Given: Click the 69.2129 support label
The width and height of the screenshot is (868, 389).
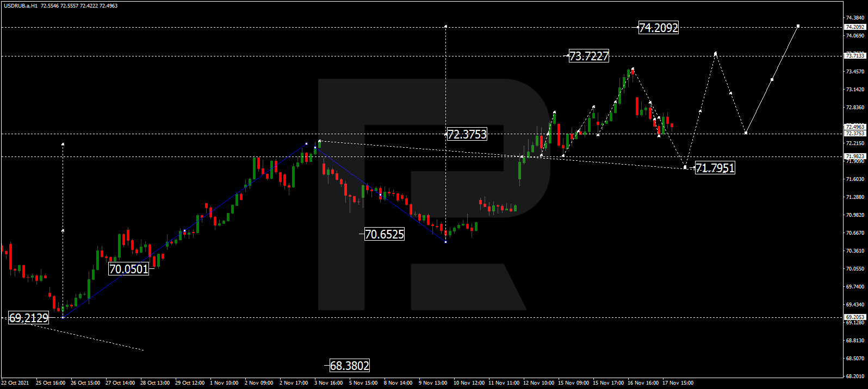Looking at the screenshot, I should click(x=28, y=318).
